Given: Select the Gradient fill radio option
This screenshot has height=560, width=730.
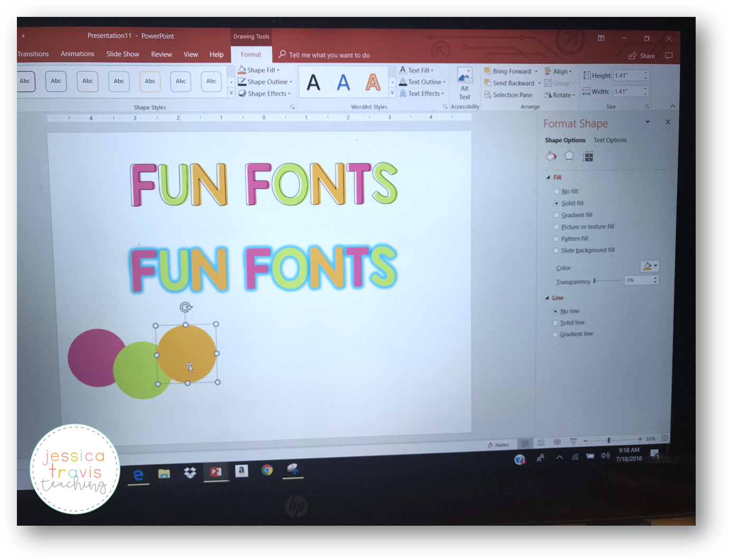Looking at the screenshot, I should click(x=556, y=215).
